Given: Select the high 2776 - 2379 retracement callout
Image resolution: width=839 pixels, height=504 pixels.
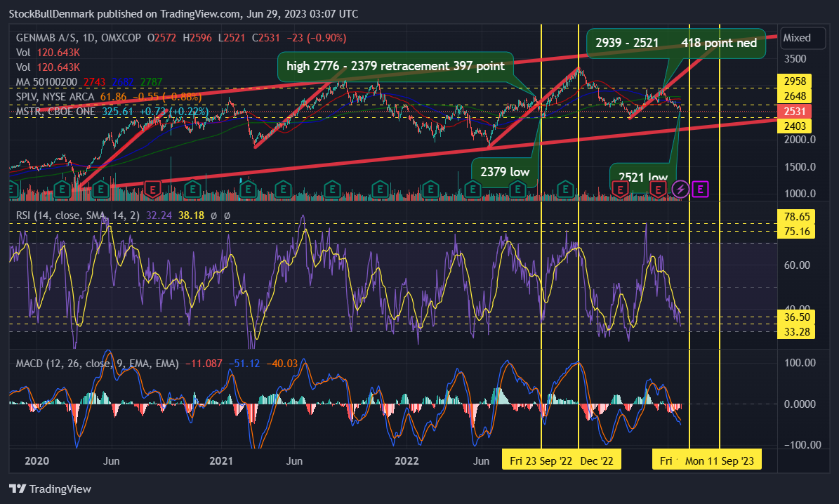Looking at the screenshot, I should tap(395, 67).
